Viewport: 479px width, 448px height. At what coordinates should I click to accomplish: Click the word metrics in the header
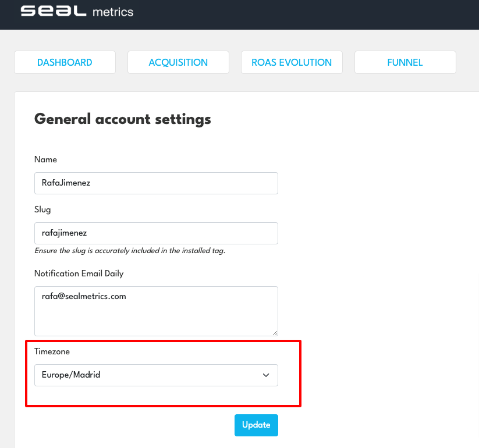click(113, 11)
